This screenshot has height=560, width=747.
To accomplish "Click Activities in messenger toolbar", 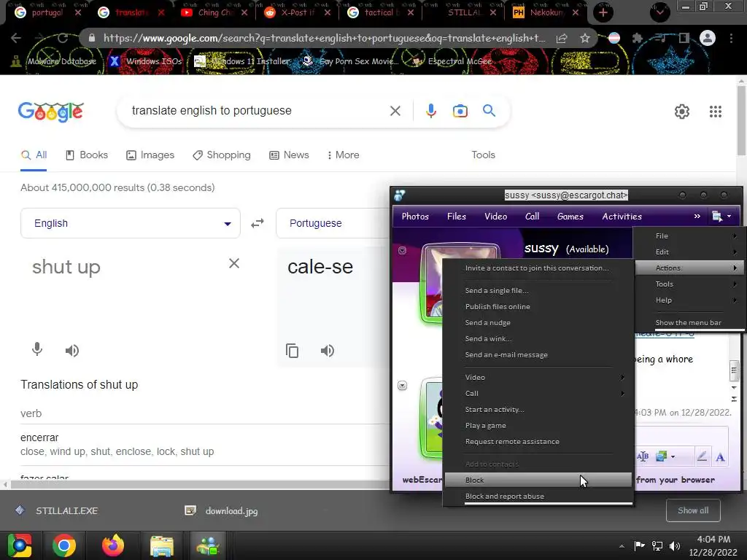I will coord(622,216).
